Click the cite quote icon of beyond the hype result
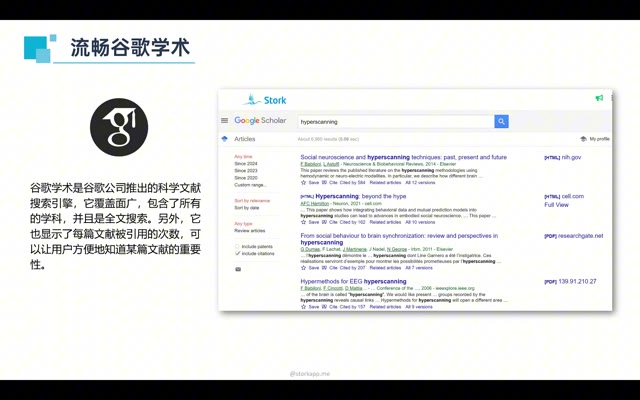Viewport: 640px width, 400px height. [324, 222]
